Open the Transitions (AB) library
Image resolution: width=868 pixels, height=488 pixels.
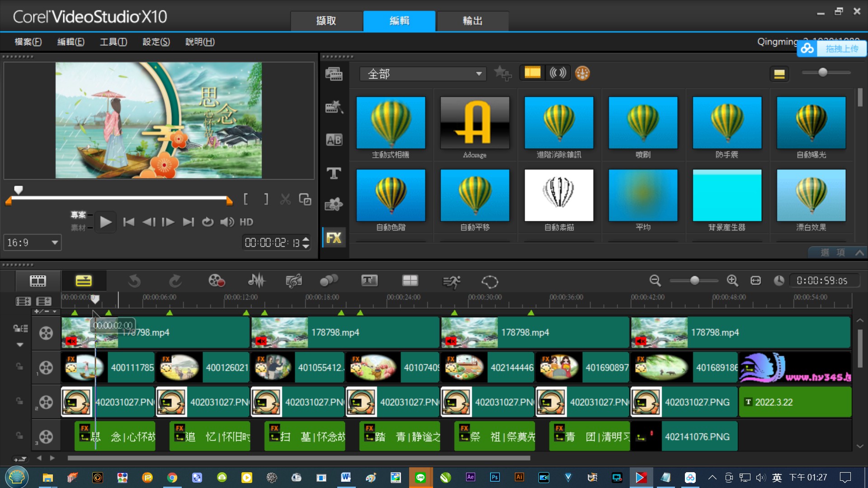pos(334,140)
